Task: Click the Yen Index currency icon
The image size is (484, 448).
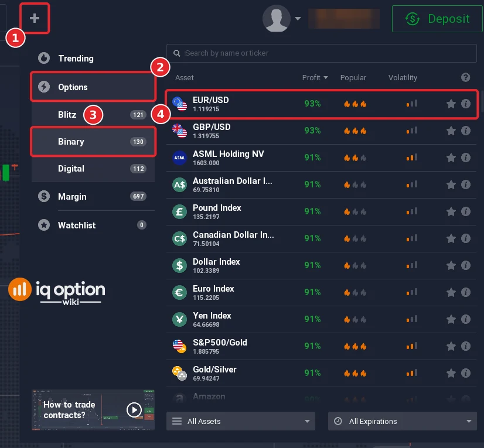Action: [180, 319]
